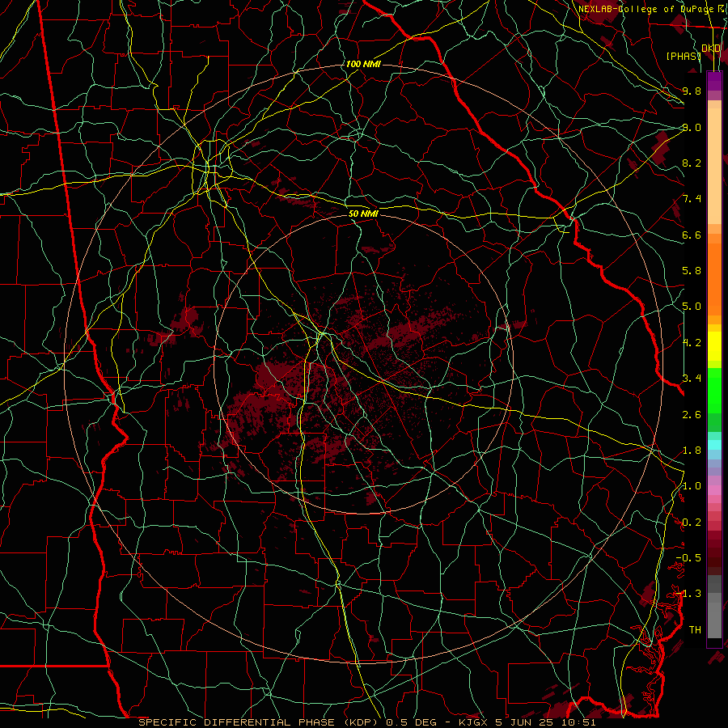Click the 1.0 scale value

(692, 486)
